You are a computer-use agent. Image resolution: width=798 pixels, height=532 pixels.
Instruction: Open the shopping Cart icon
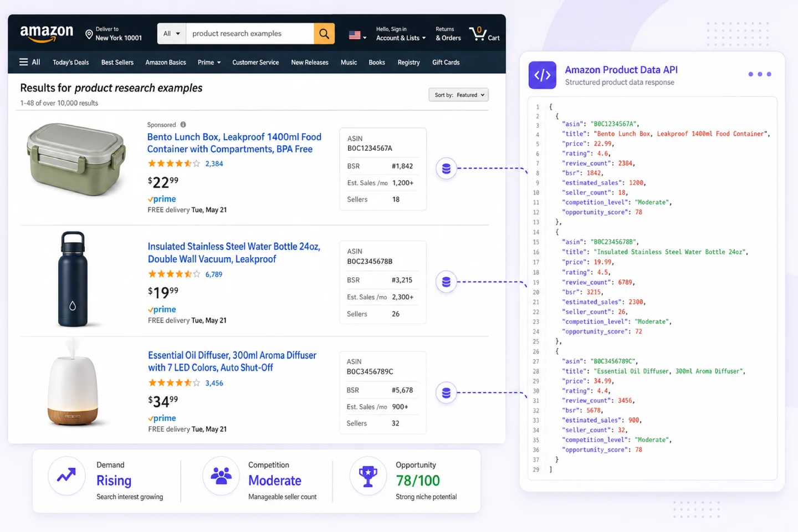point(484,34)
